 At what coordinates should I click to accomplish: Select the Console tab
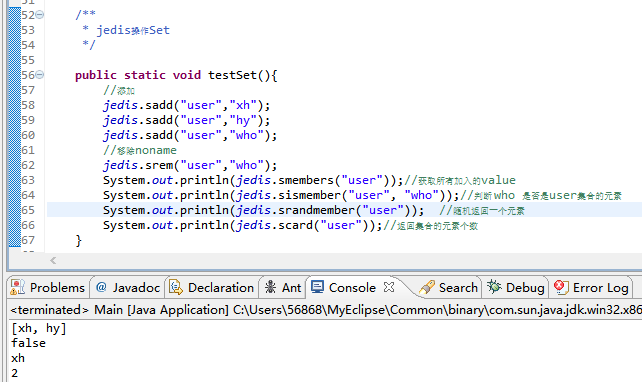pos(352,288)
